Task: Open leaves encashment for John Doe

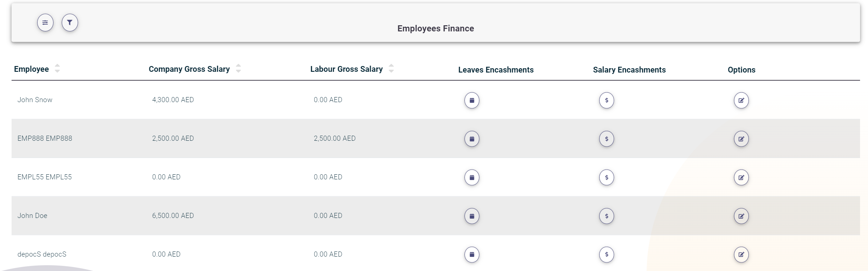Action: pos(472,216)
